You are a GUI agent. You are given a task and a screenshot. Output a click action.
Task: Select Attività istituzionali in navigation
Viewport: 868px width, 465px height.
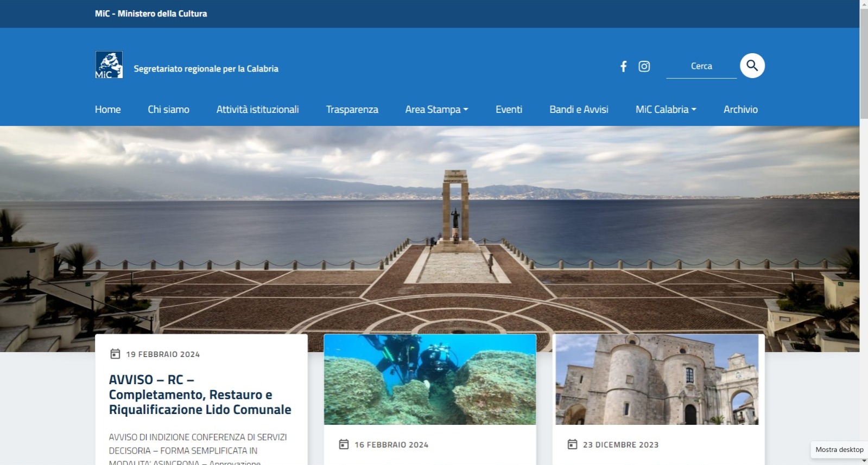[x=257, y=110]
